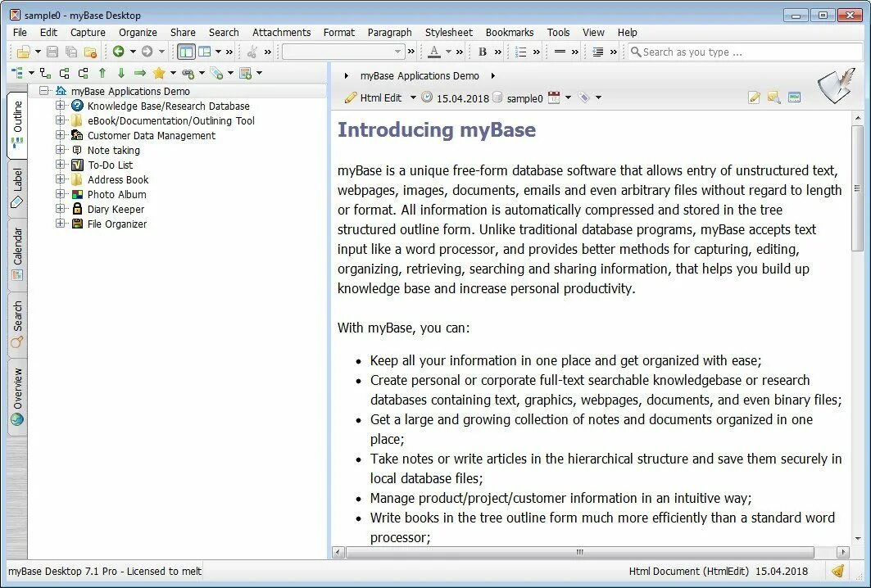Open the Attachments menu
This screenshot has height=588, width=871.
coord(282,32)
